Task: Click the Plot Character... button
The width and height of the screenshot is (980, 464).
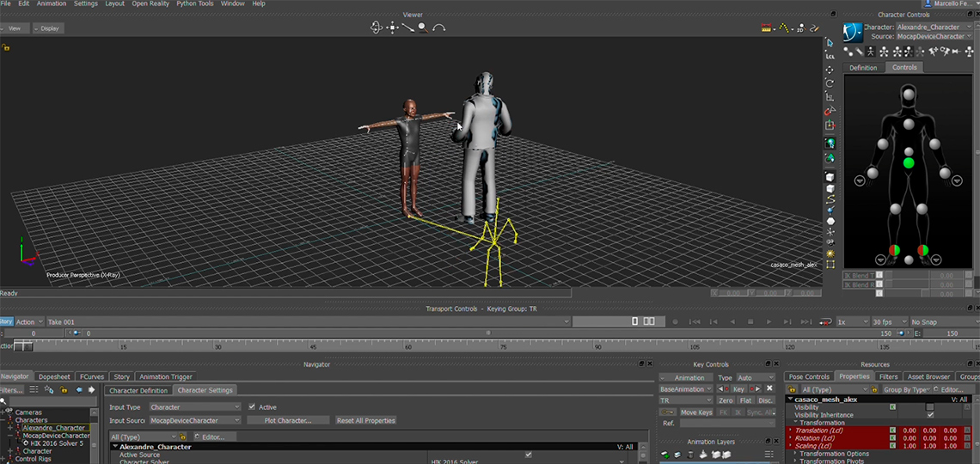Action: 288,421
